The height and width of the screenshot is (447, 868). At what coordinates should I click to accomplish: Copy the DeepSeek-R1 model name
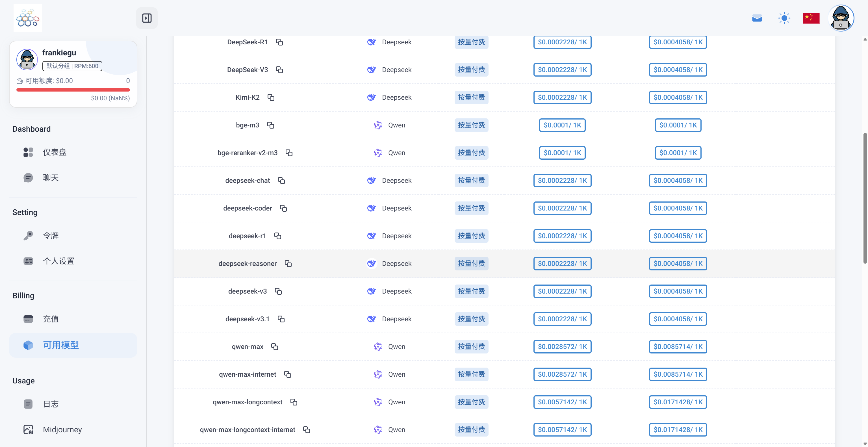(x=279, y=42)
